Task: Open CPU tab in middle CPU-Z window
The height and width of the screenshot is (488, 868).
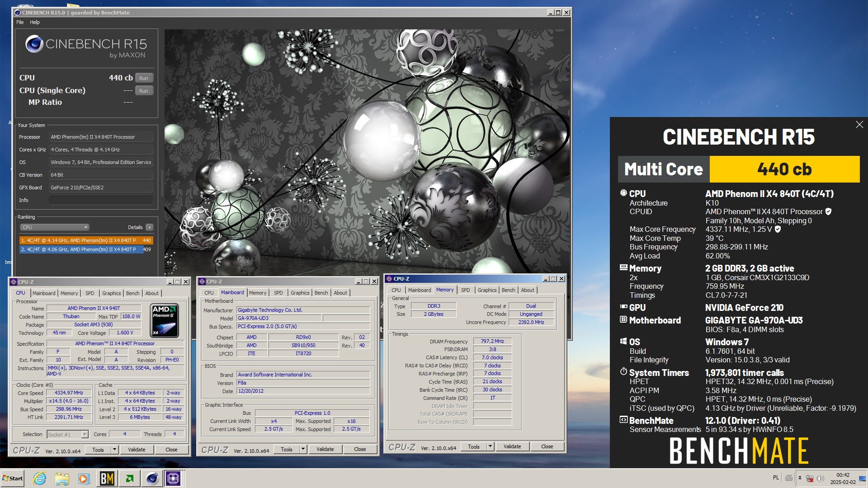Action: tap(209, 293)
